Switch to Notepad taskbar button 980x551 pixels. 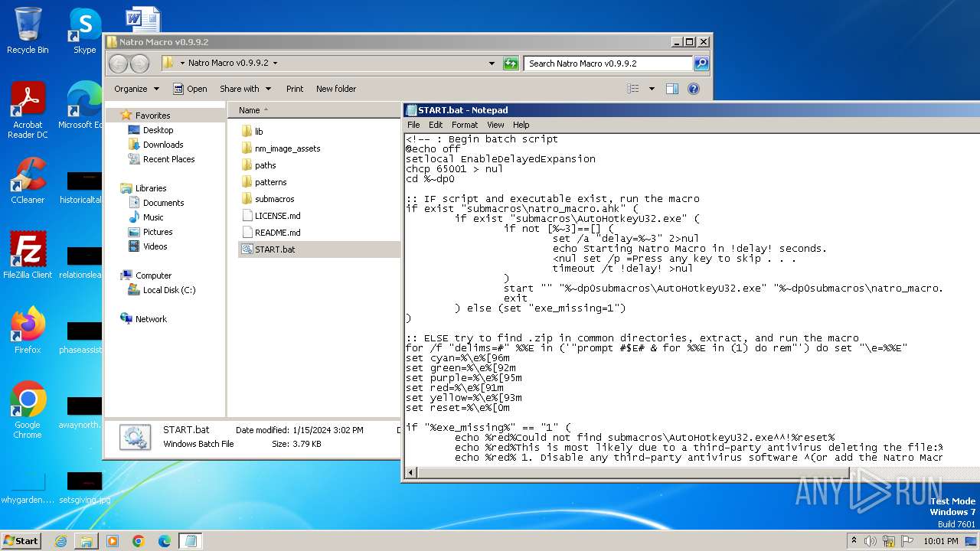point(191,541)
